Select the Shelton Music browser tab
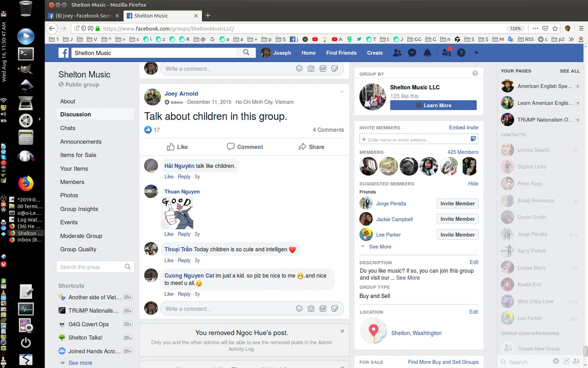The height and width of the screenshot is (368, 588). pos(162,16)
